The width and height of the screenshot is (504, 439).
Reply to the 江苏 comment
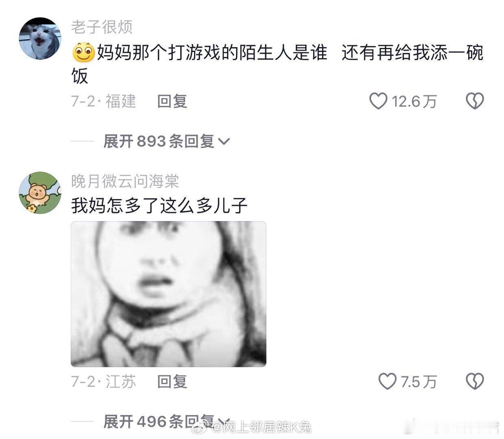click(x=172, y=381)
